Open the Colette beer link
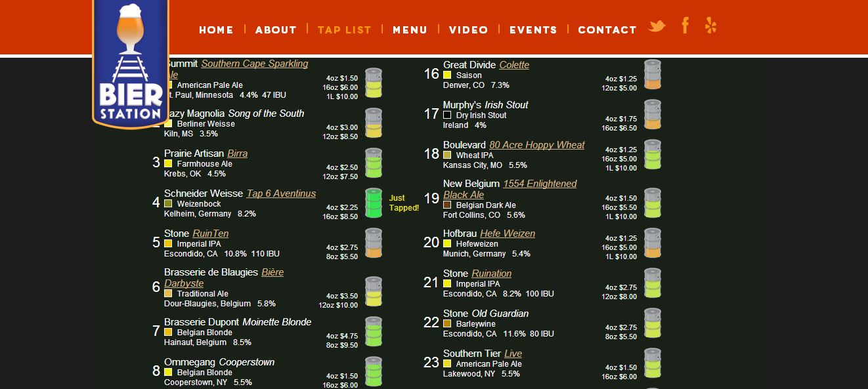Screen dimensions: 868x389 (x=514, y=65)
